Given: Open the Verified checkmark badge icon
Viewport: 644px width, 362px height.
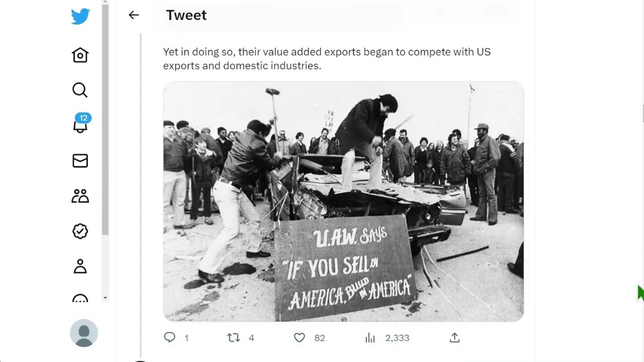Looking at the screenshot, I should [80, 231].
